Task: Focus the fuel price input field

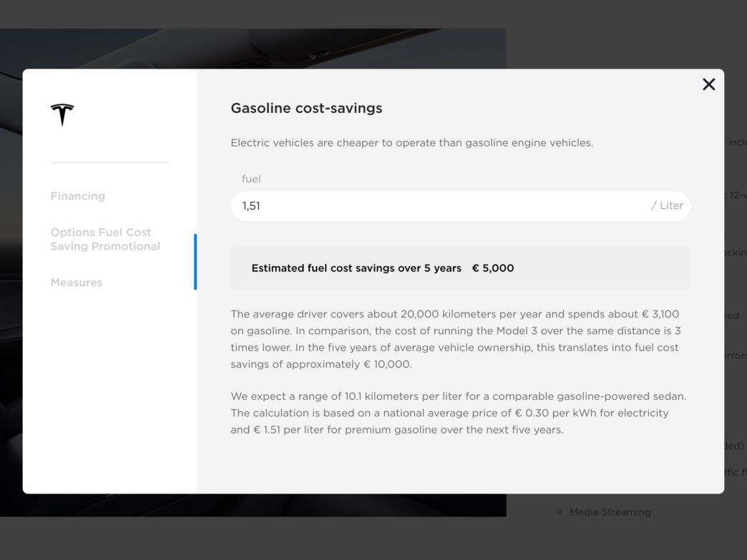Action: pyautogui.click(x=461, y=206)
